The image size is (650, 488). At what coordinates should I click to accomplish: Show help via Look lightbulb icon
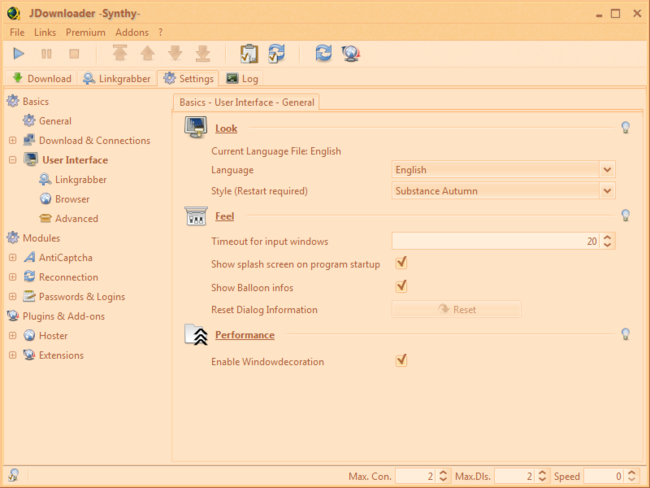(626, 127)
